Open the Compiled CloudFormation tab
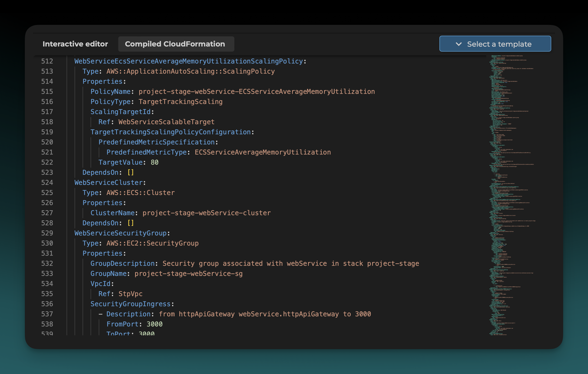588x374 pixels. (x=176, y=44)
